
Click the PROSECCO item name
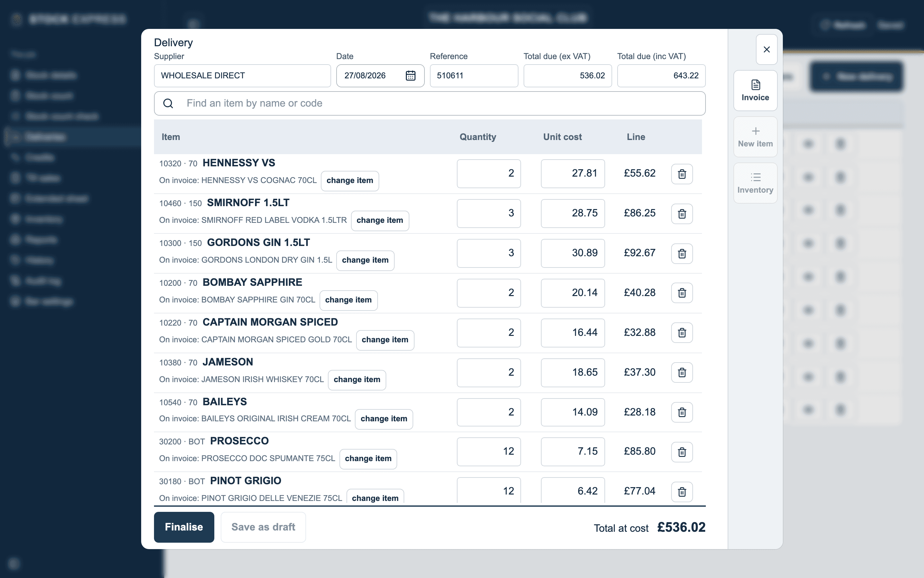[239, 441]
